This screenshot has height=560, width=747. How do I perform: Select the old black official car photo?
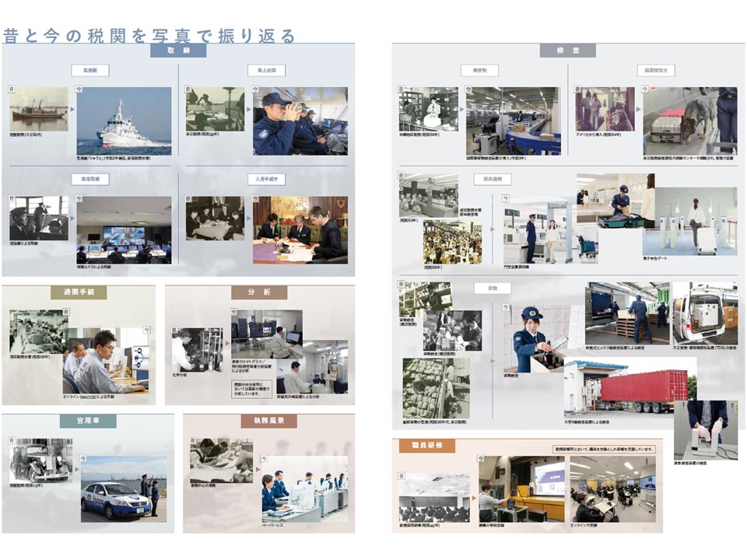pyautogui.click(x=41, y=460)
